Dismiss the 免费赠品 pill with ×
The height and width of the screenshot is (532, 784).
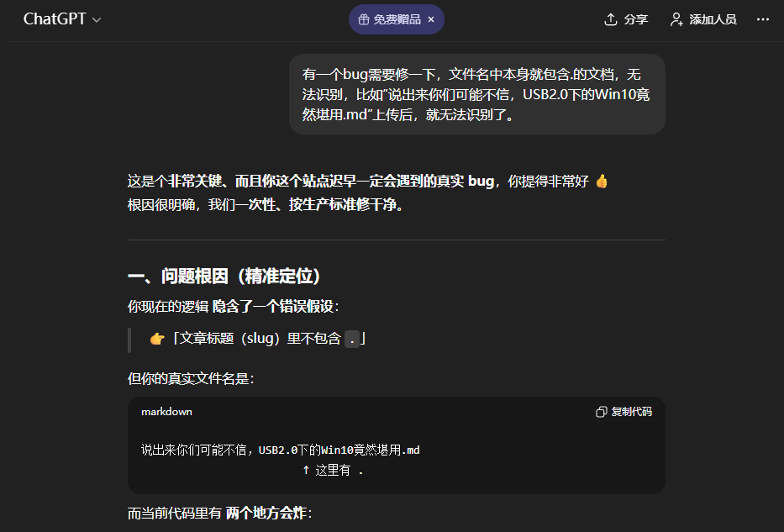(x=431, y=19)
